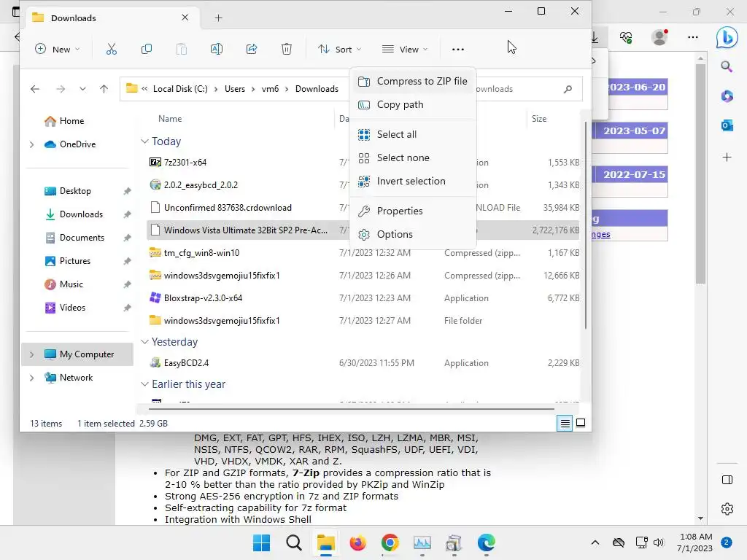Open Microsoft Edge from the taskbar
747x560 pixels.
pyautogui.click(x=486, y=542)
